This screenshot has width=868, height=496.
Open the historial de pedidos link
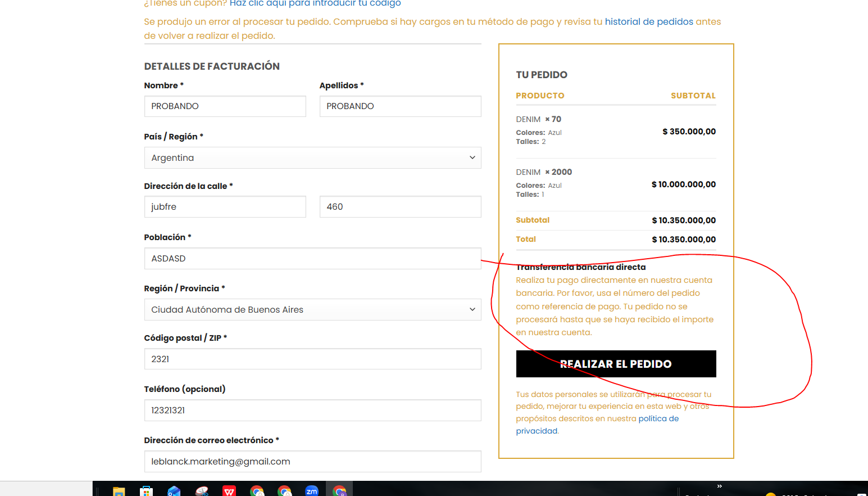[x=649, y=22]
